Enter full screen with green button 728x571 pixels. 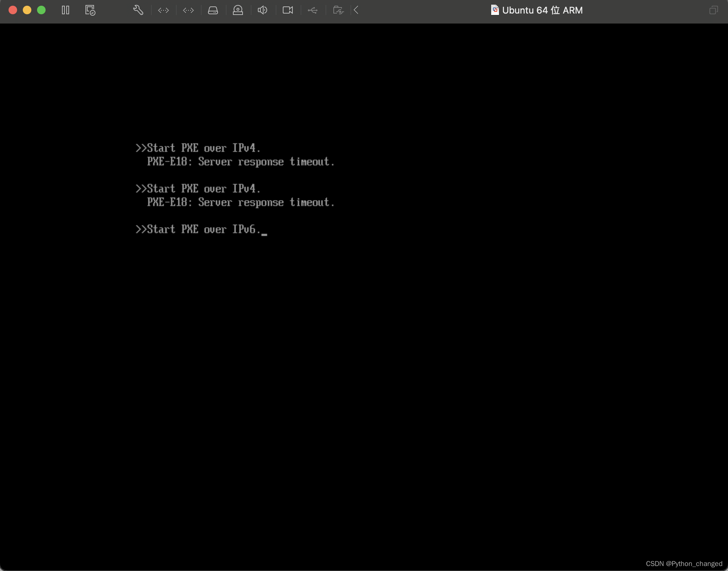pos(41,10)
